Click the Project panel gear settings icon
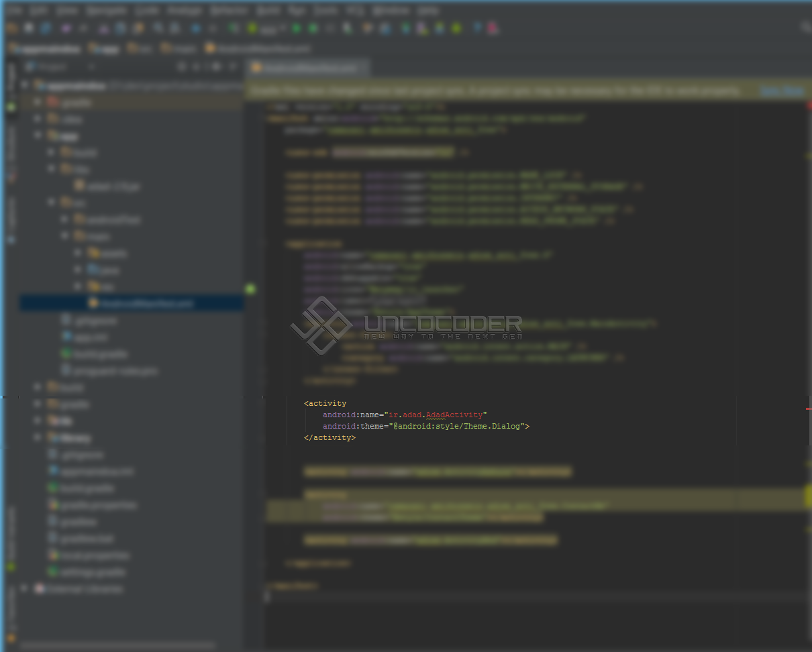 click(x=215, y=67)
